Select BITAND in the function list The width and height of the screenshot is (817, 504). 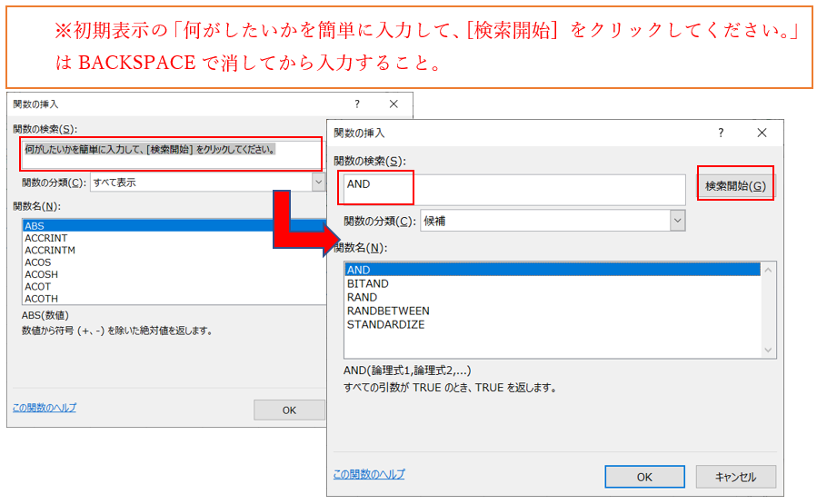368,283
